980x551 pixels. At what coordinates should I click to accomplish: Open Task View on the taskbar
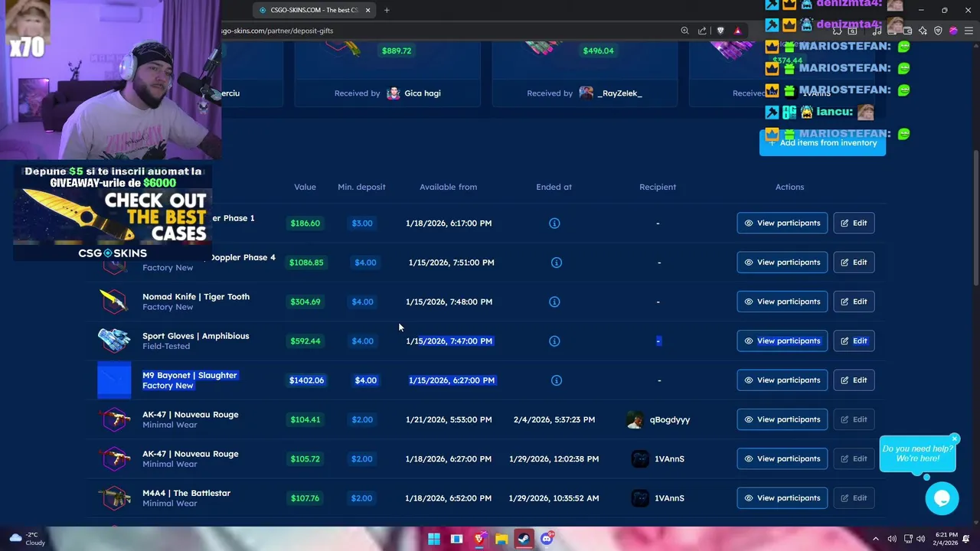pyautogui.click(x=457, y=539)
